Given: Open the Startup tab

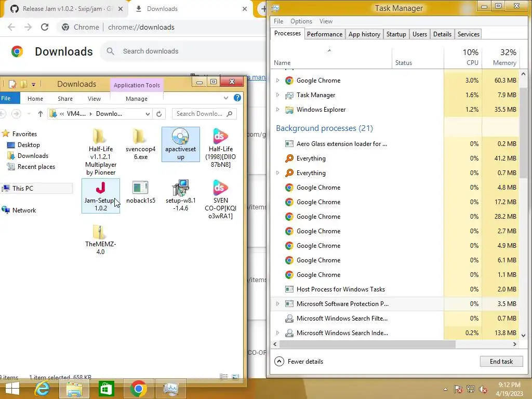Looking at the screenshot, I should click(x=396, y=34).
